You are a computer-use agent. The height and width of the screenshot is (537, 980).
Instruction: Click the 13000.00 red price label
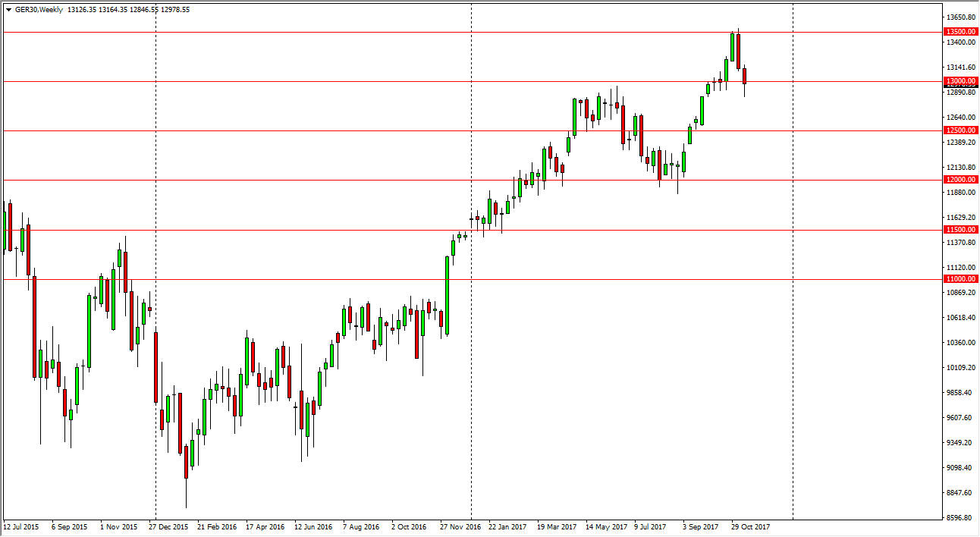[959, 81]
